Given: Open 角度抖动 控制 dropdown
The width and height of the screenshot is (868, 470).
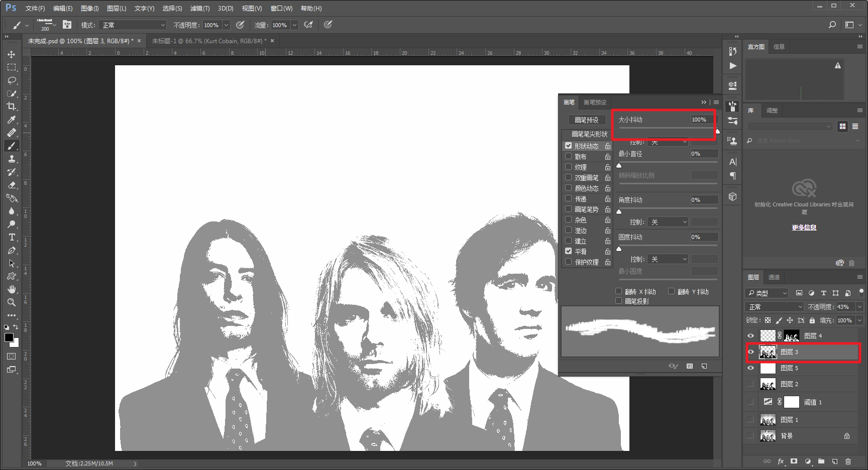Looking at the screenshot, I should tap(668, 222).
